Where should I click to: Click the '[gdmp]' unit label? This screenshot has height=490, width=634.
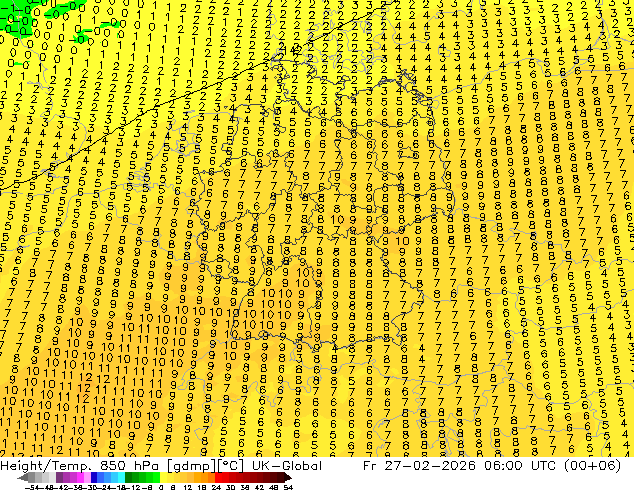coord(191,466)
